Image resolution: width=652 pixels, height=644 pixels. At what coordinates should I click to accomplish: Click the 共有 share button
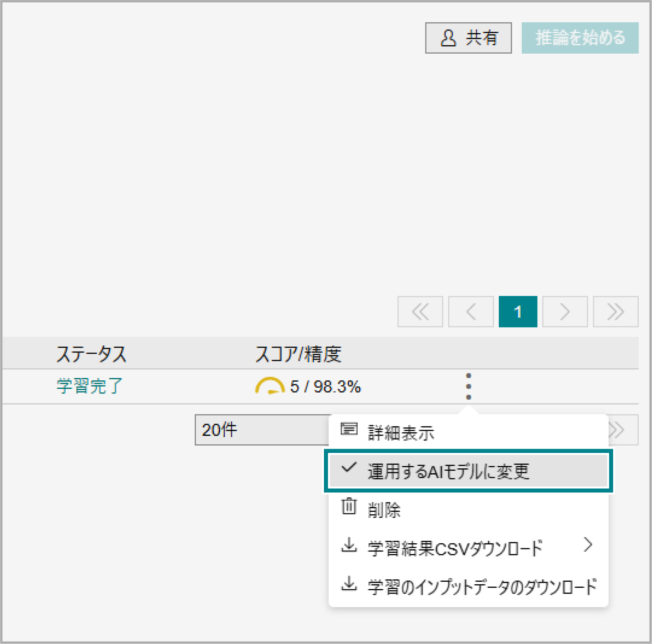(468, 38)
